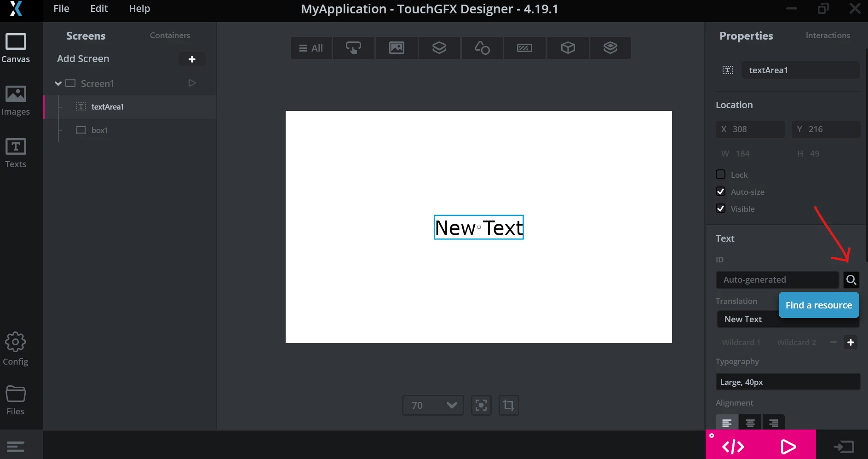Click the Generate Code button
This screenshot has width=868, height=459.
point(733,446)
